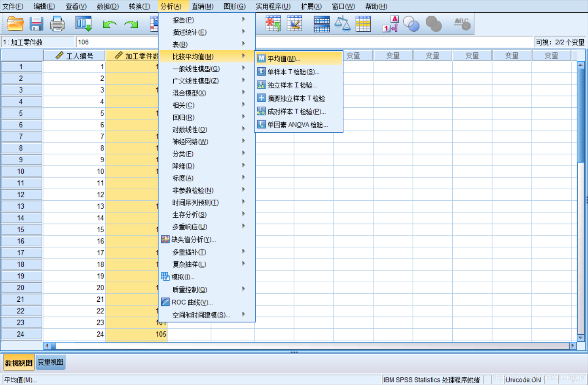This screenshot has width=588, height=385.
Task: Click the Undo arrow icon
Action: pyautogui.click(x=109, y=24)
